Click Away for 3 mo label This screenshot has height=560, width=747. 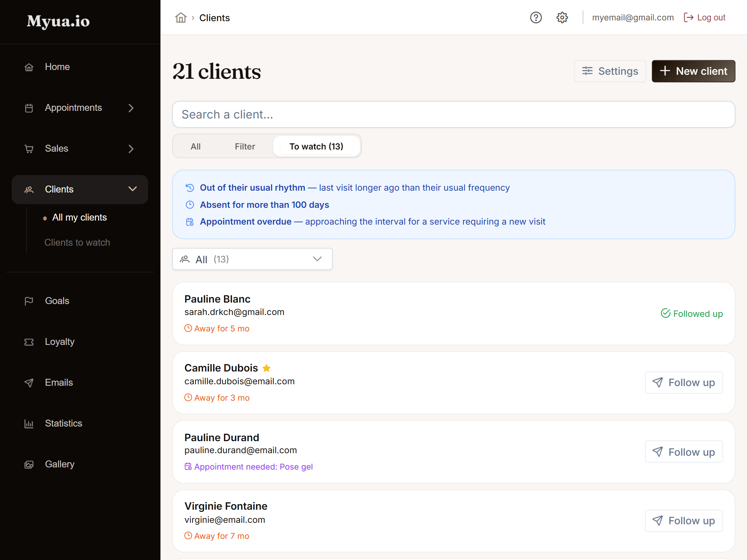[x=217, y=398]
